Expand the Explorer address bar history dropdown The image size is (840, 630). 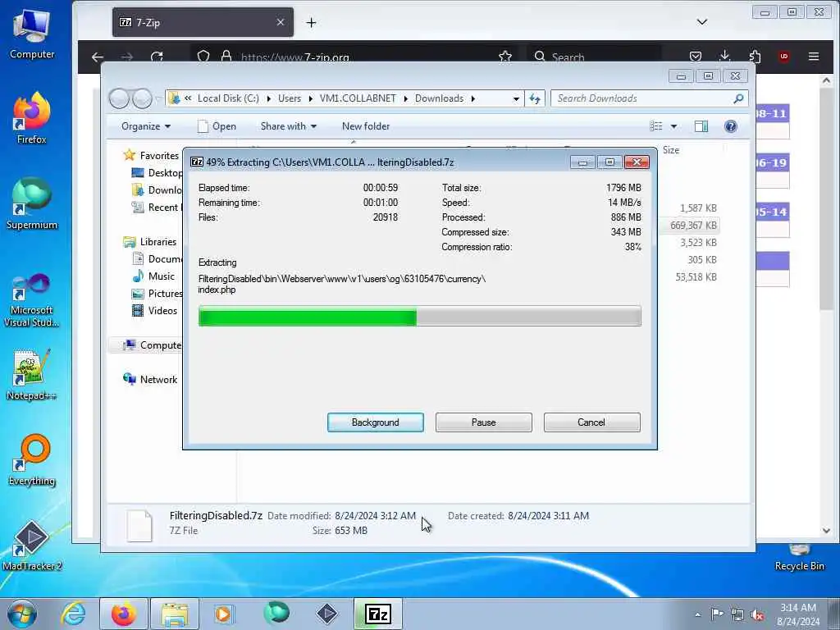coord(515,98)
